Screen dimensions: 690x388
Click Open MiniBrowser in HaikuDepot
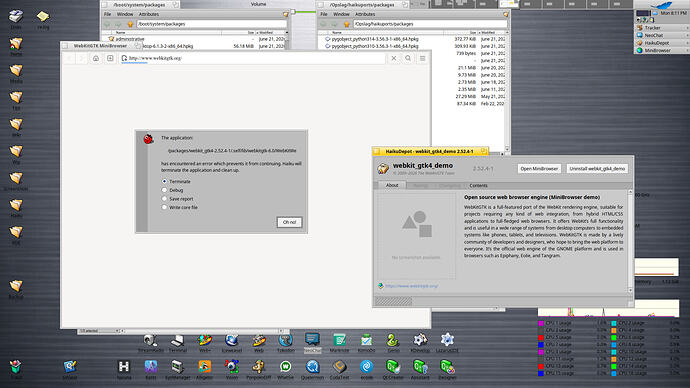(539, 168)
